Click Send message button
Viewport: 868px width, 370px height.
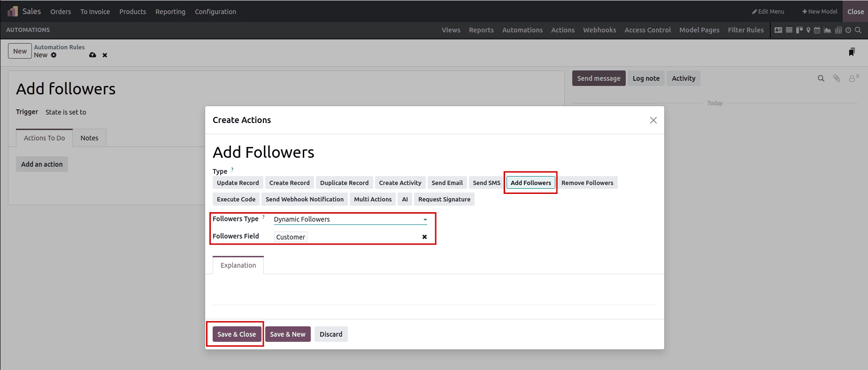[599, 78]
